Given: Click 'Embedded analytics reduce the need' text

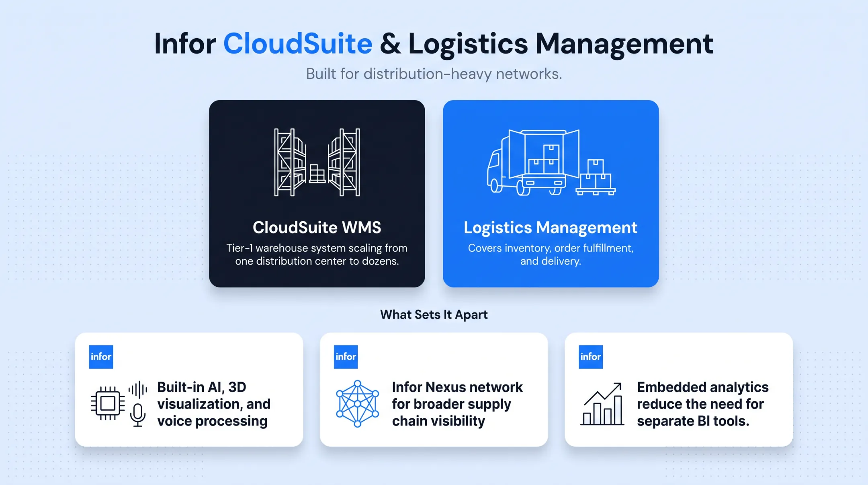Looking at the screenshot, I should [x=702, y=404].
